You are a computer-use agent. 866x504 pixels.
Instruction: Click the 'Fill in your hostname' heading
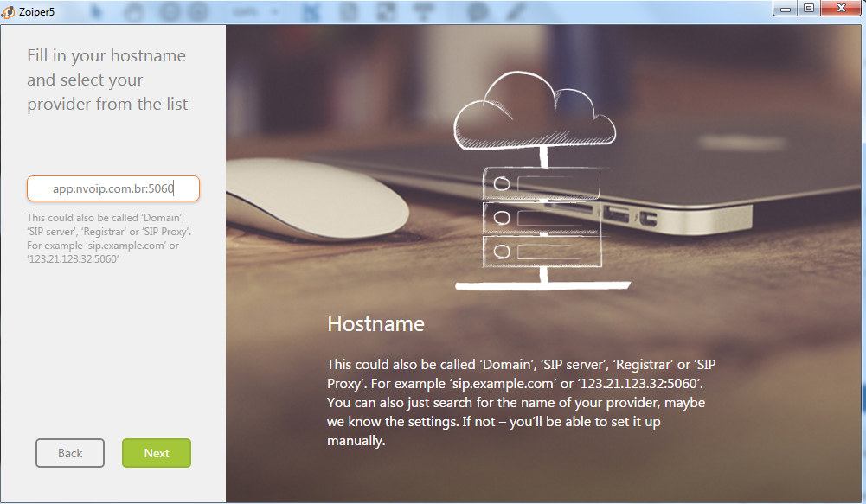pyautogui.click(x=107, y=80)
